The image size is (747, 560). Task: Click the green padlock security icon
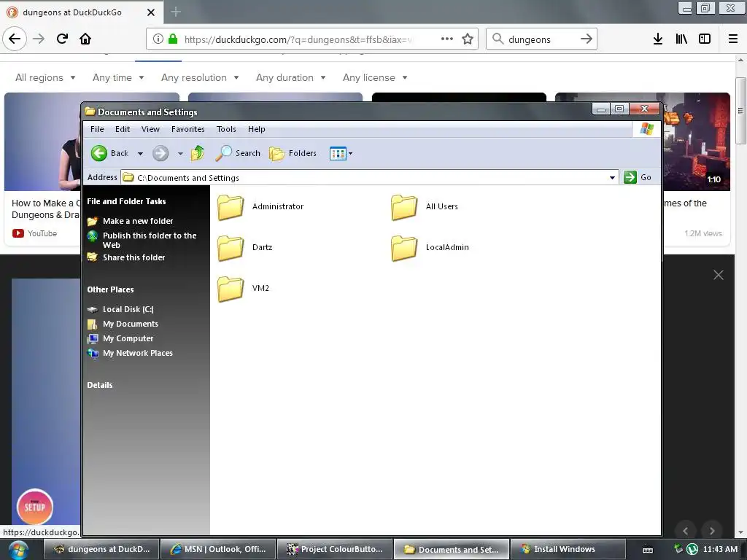coord(173,39)
